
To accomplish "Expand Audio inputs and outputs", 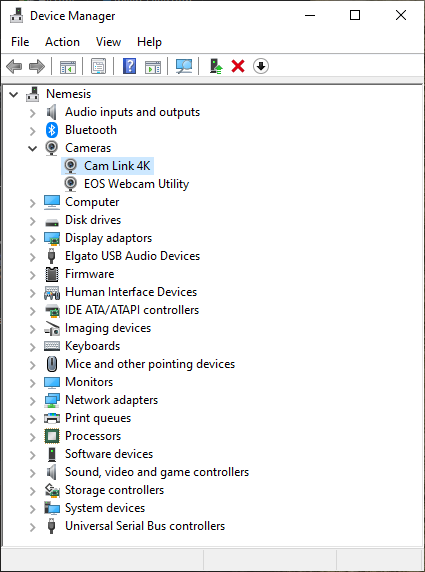I will pos(33,113).
